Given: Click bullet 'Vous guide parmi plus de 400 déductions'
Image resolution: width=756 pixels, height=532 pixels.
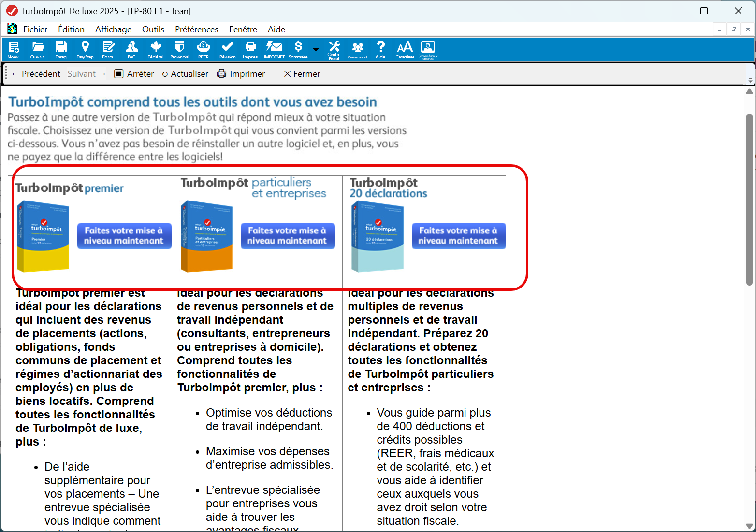Looking at the screenshot, I should [x=436, y=467].
